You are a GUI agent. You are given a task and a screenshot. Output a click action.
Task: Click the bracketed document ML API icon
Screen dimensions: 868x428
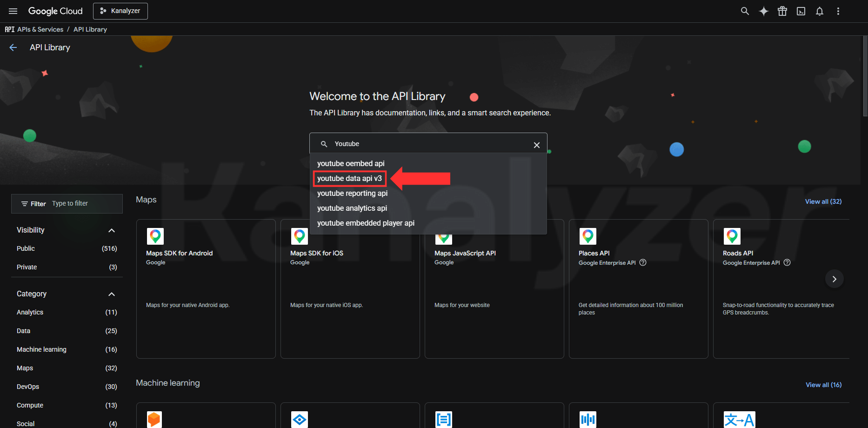(444, 420)
